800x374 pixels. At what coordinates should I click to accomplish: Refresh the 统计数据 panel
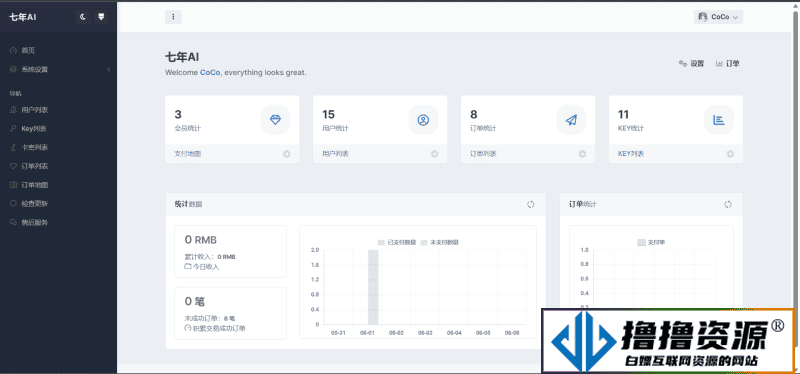click(531, 204)
